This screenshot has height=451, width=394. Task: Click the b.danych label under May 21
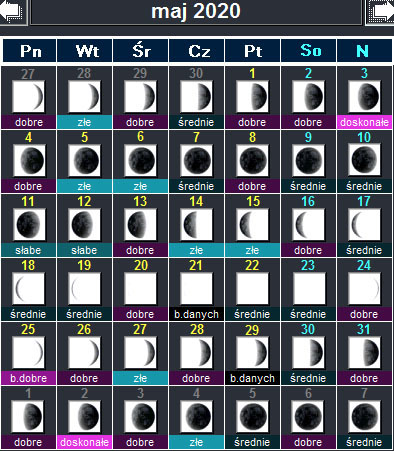pyautogui.click(x=196, y=314)
